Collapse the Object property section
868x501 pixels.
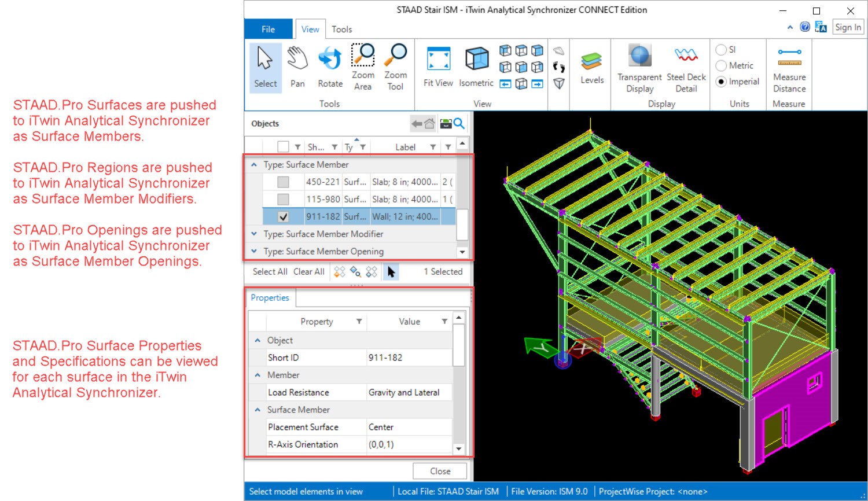(258, 341)
